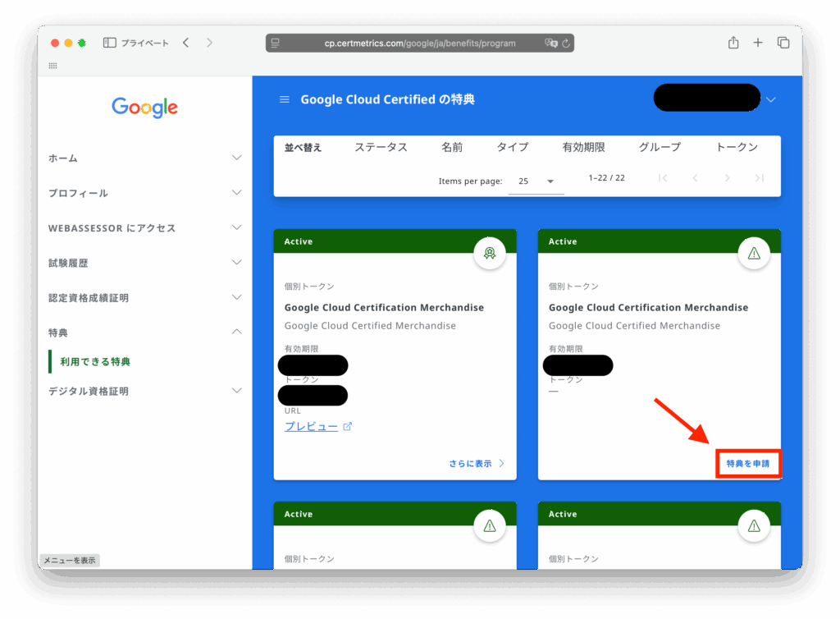
Task: Click the award badge icon on first card
Action: pos(490,254)
